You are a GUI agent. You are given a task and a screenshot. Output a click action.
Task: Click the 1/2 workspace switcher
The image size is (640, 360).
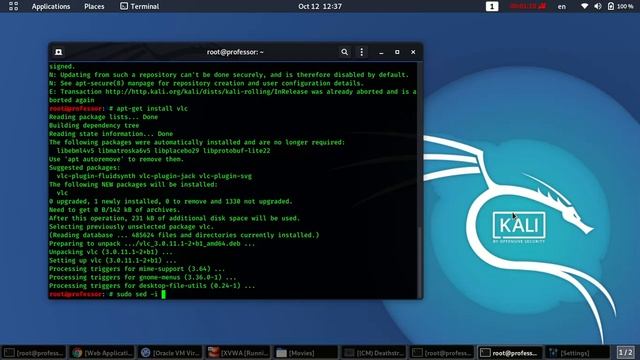[x=625, y=352]
